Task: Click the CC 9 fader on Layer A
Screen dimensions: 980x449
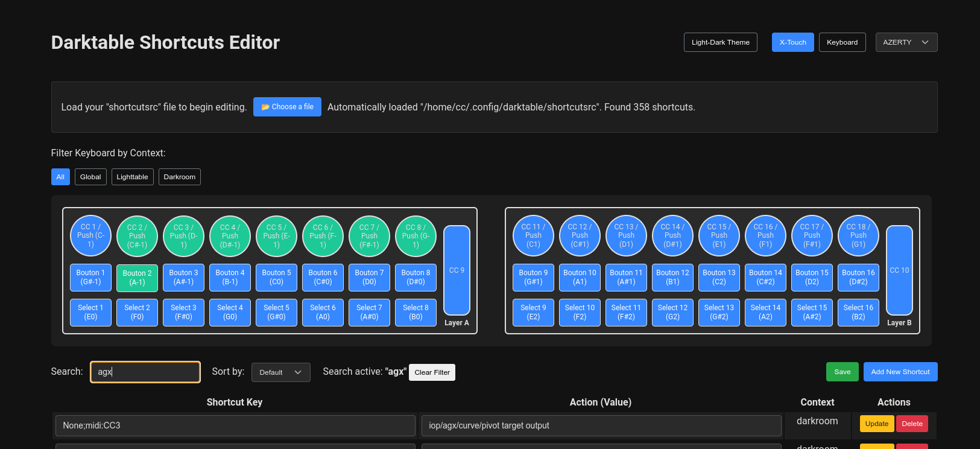Action: click(457, 270)
